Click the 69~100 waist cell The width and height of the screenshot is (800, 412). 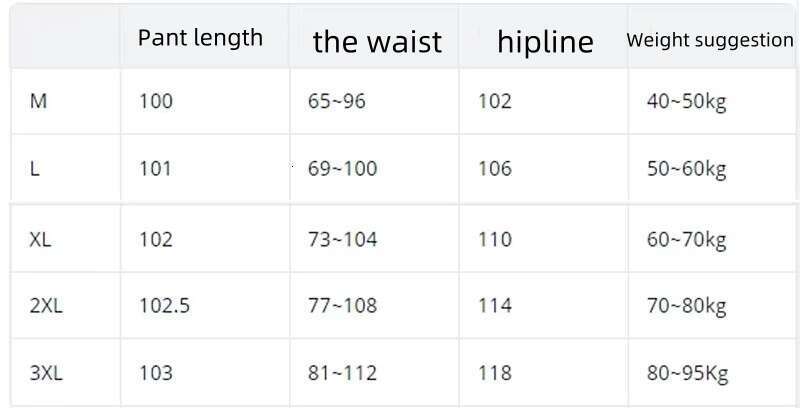point(342,168)
